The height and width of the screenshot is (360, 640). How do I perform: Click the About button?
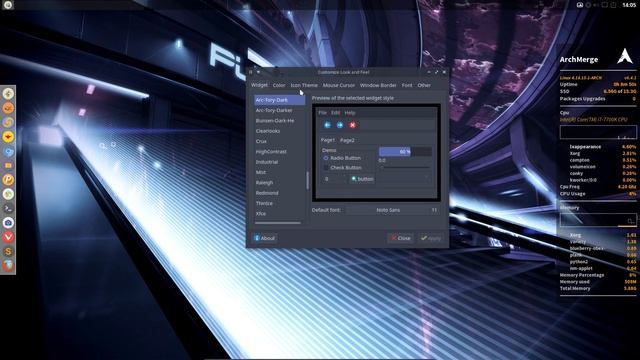pos(265,238)
